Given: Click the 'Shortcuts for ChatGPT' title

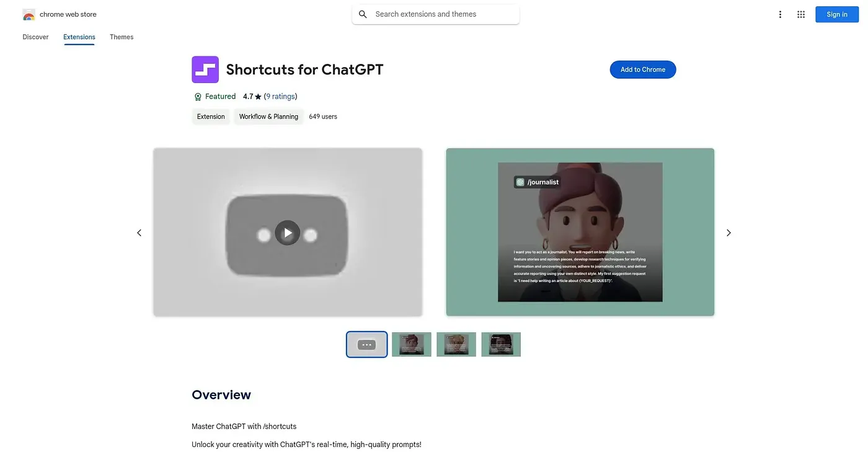Looking at the screenshot, I should click(x=305, y=69).
